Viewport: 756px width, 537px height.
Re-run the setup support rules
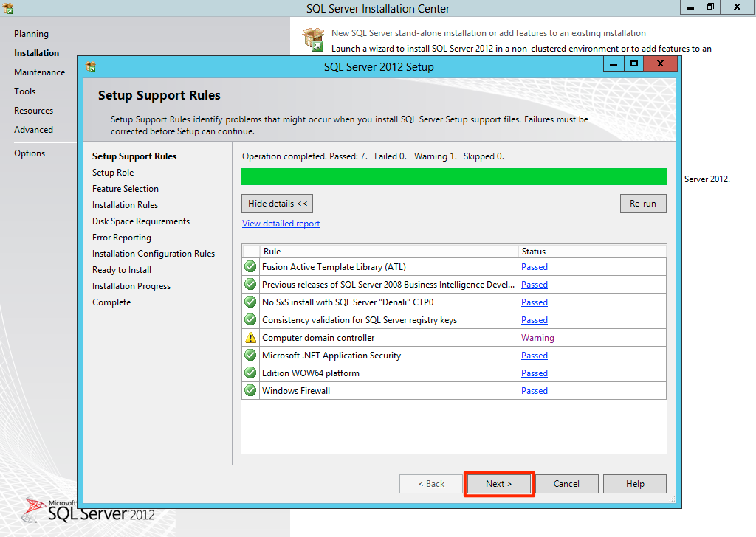(643, 204)
